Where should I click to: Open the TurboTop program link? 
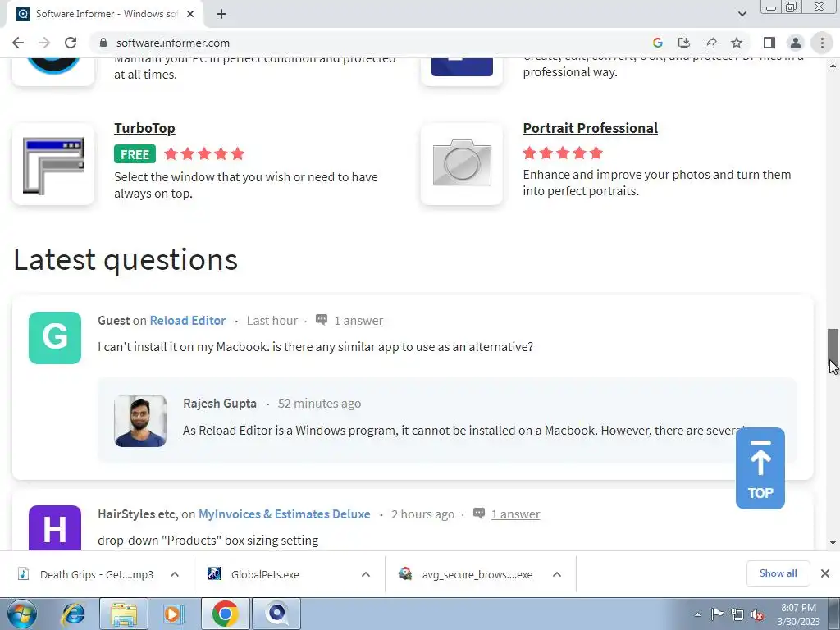click(x=144, y=128)
